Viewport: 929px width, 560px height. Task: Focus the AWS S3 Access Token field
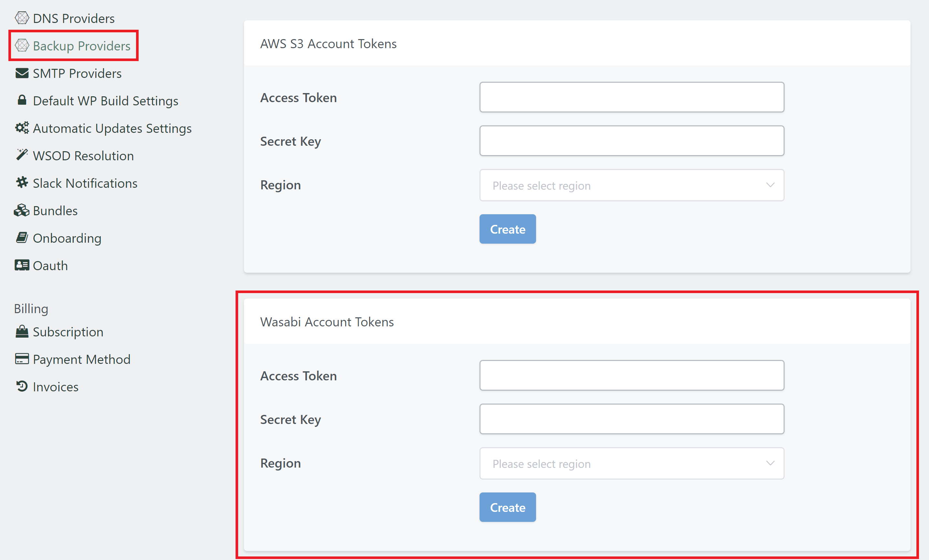point(631,97)
